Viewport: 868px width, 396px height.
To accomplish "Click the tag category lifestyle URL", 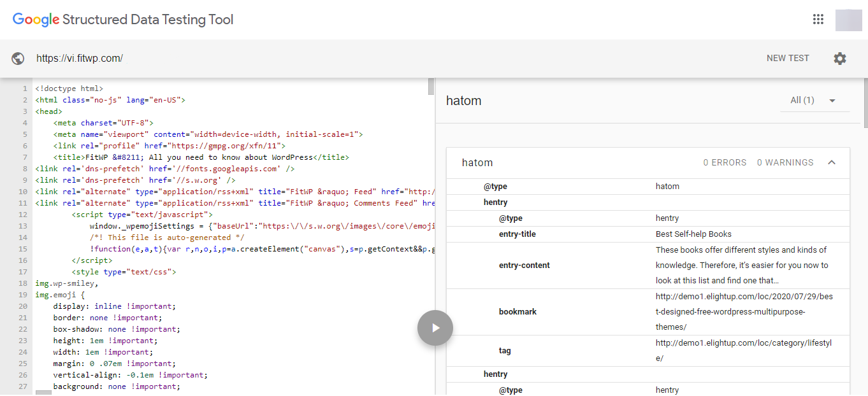I will (744, 351).
